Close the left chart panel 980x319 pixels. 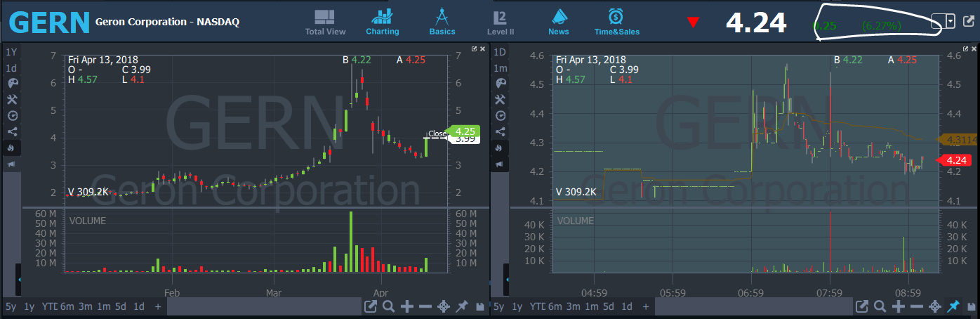(x=483, y=48)
